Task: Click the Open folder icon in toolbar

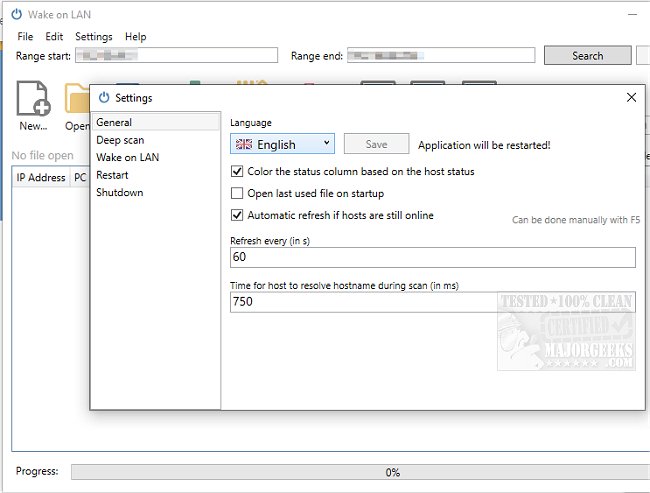Action: [77, 98]
